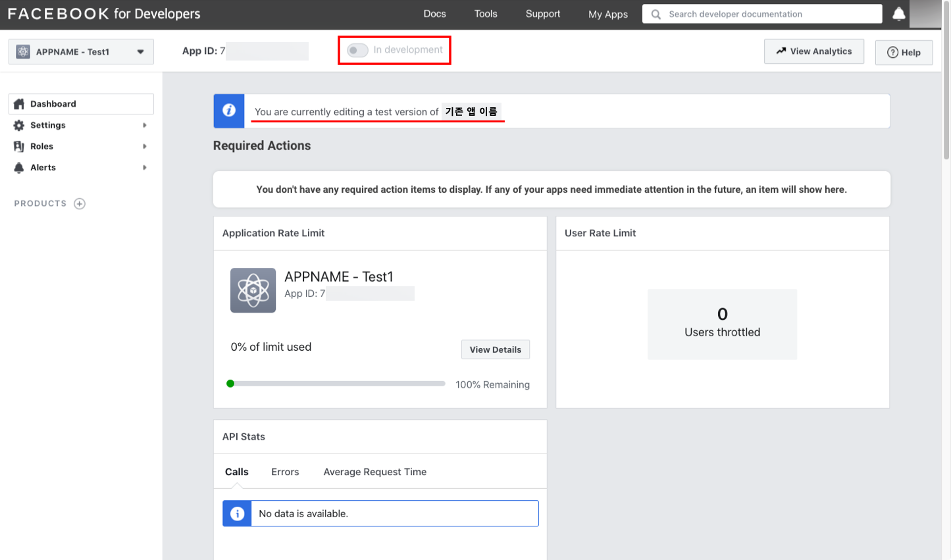Click the User Rate Limit heading
The image size is (951, 560).
click(600, 233)
